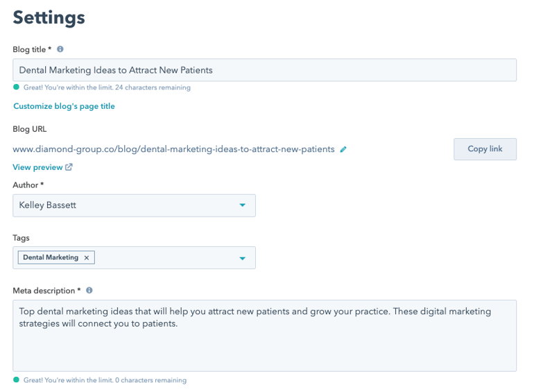534x392 pixels.
Task: Select the Dental Marketing tag chip
Action: pos(51,257)
